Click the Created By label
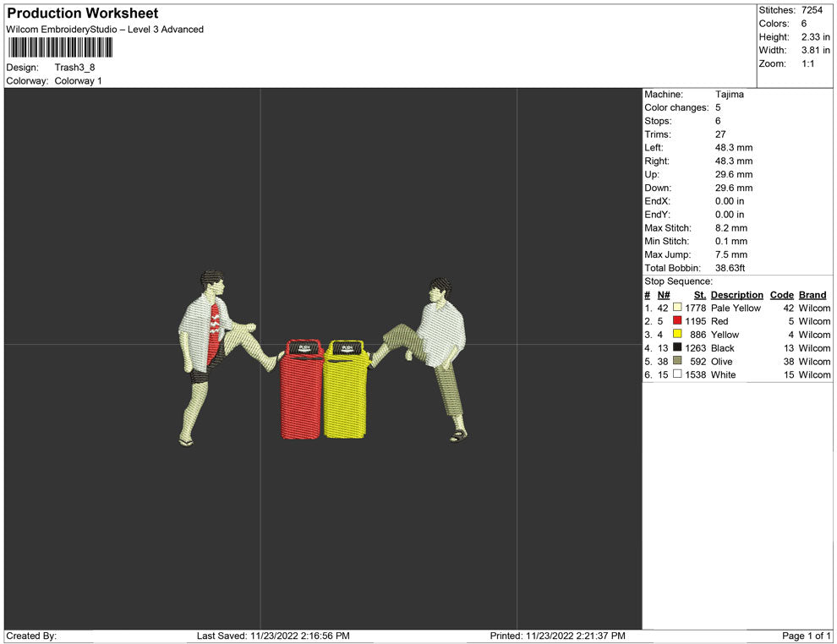 click(31, 636)
